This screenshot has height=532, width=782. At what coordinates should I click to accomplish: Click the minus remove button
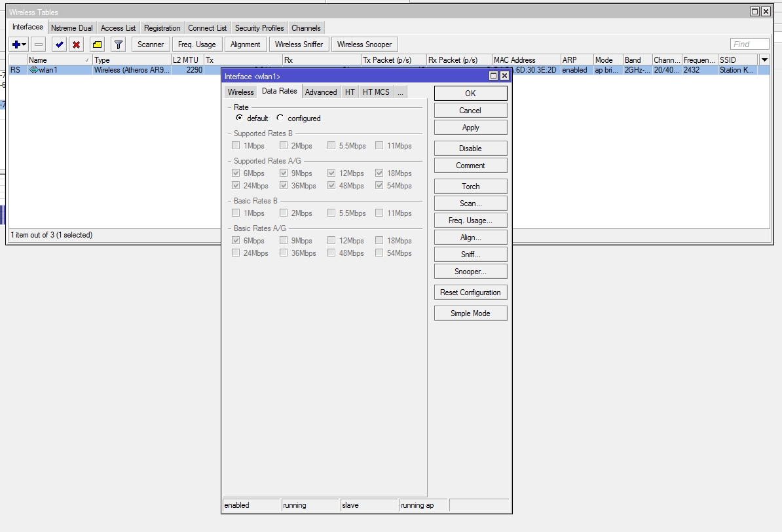39,44
